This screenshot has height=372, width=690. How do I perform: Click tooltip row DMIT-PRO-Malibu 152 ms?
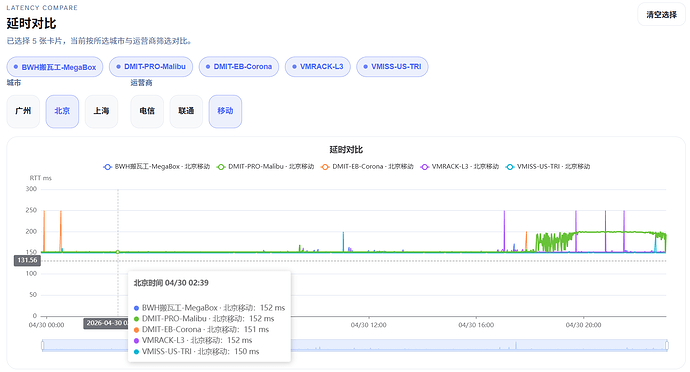(204, 319)
